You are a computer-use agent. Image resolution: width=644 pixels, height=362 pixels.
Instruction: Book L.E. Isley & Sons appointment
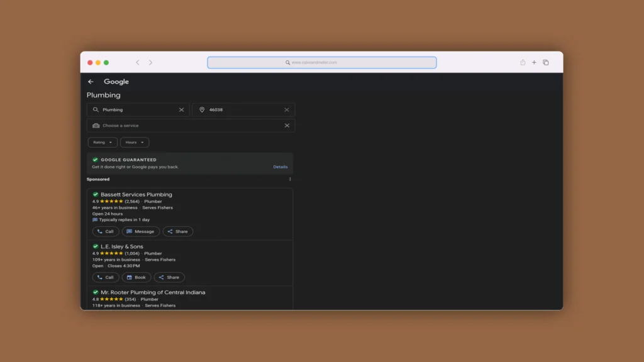tap(136, 277)
